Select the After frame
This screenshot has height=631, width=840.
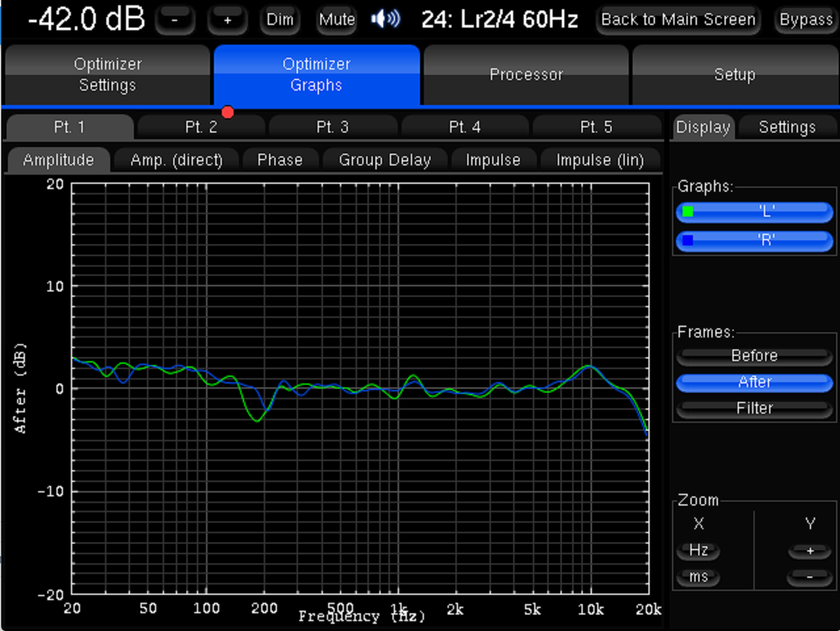pos(755,382)
